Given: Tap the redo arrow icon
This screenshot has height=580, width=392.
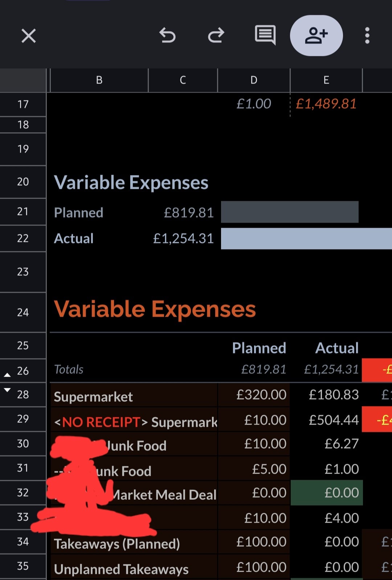Looking at the screenshot, I should click(x=216, y=36).
